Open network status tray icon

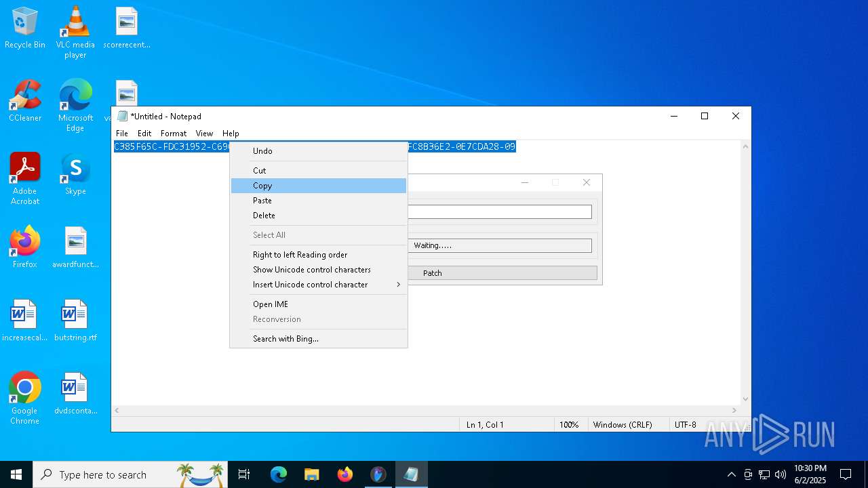[x=764, y=474]
